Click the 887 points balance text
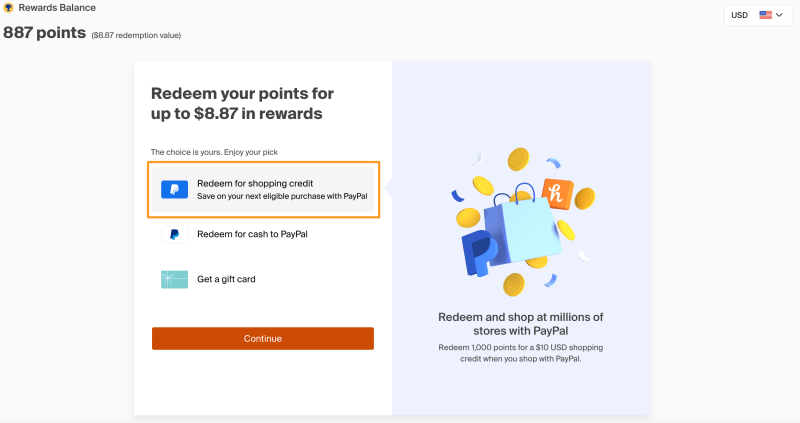Image resolution: width=800 pixels, height=423 pixels. pos(44,32)
